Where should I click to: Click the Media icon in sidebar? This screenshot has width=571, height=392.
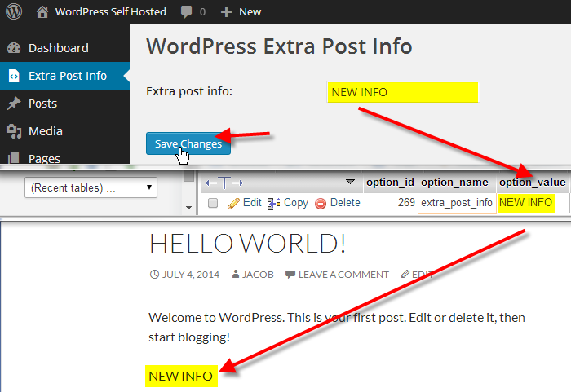[x=14, y=131]
